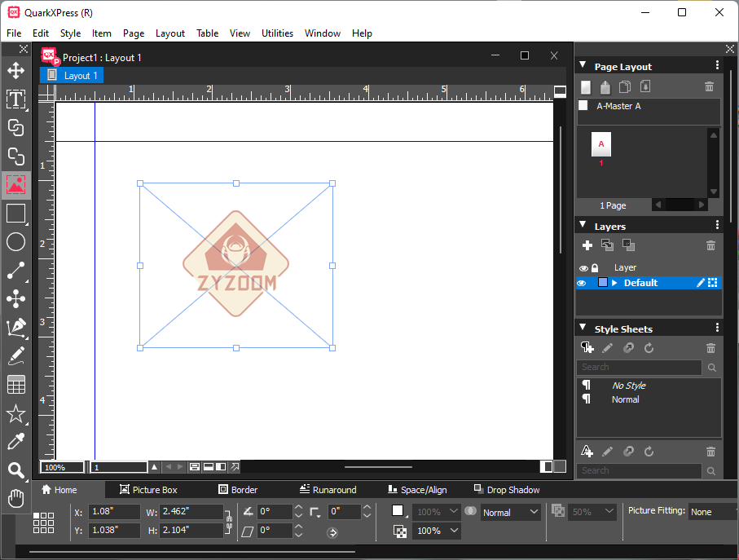Click the Layout 1 tab

[x=73, y=76]
